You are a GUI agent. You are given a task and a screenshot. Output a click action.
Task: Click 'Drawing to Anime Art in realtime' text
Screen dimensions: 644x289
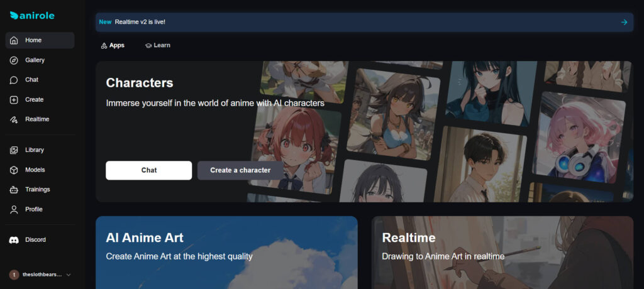click(443, 257)
